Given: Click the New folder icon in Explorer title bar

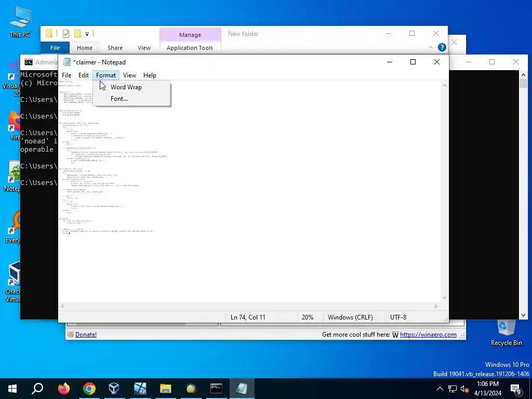Looking at the screenshot, I should pos(78,34).
